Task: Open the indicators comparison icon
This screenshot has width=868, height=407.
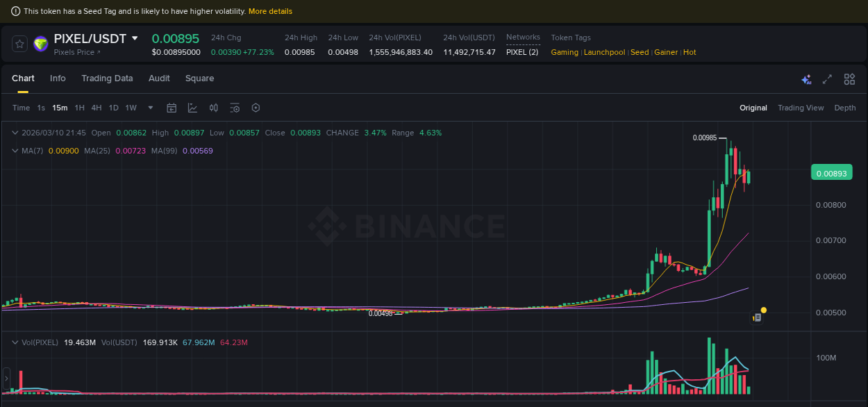Action: 213,108
